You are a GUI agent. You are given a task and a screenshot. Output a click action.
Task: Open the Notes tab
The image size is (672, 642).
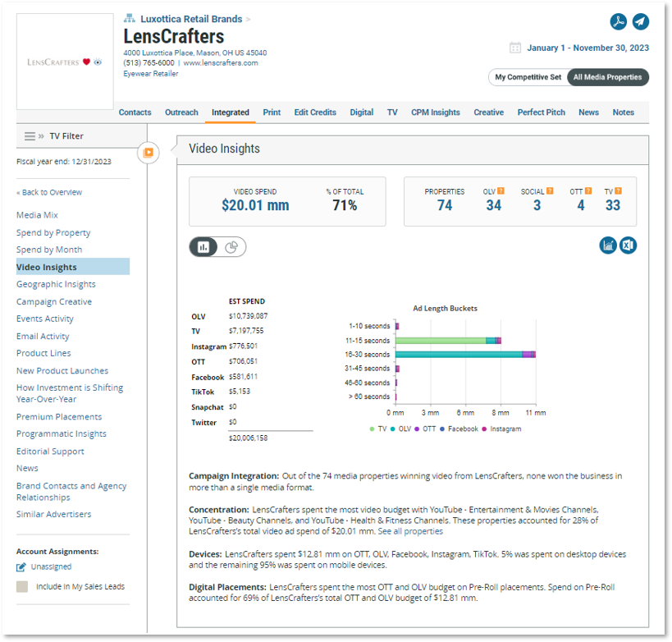[x=623, y=112]
